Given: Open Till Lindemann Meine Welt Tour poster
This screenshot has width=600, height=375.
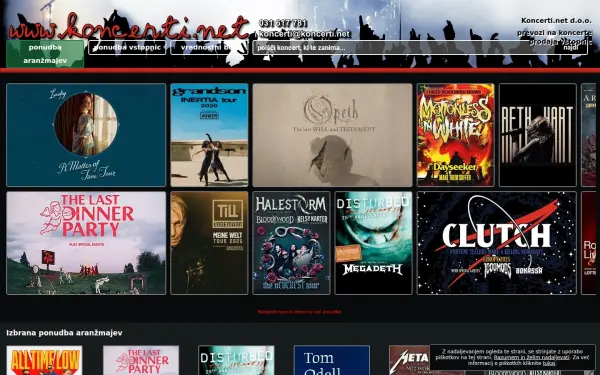Looking at the screenshot, I should pos(209,243).
